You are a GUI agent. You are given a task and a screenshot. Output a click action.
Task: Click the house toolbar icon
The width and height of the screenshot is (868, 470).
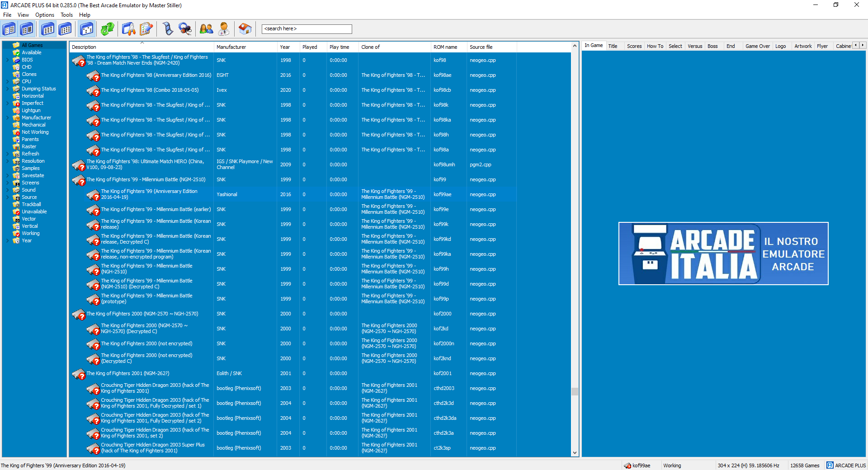click(245, 29)
